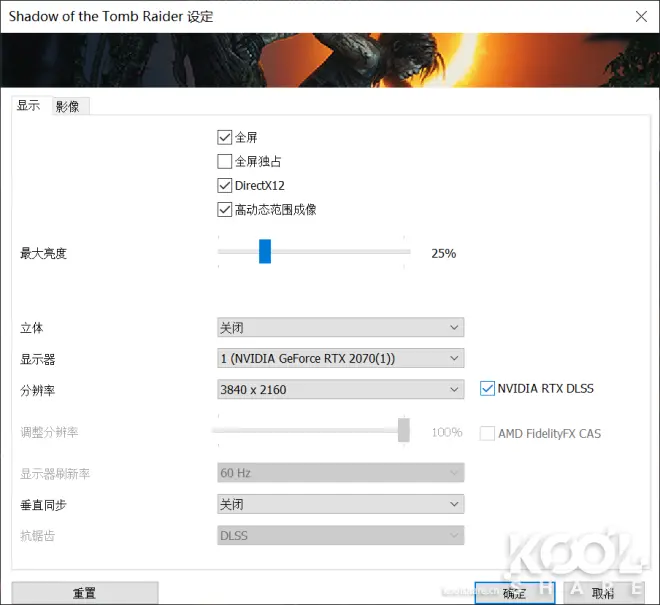Enable the 全屏独占 checkbox
Screen dimensions: 660x605
tap(224, 161)
